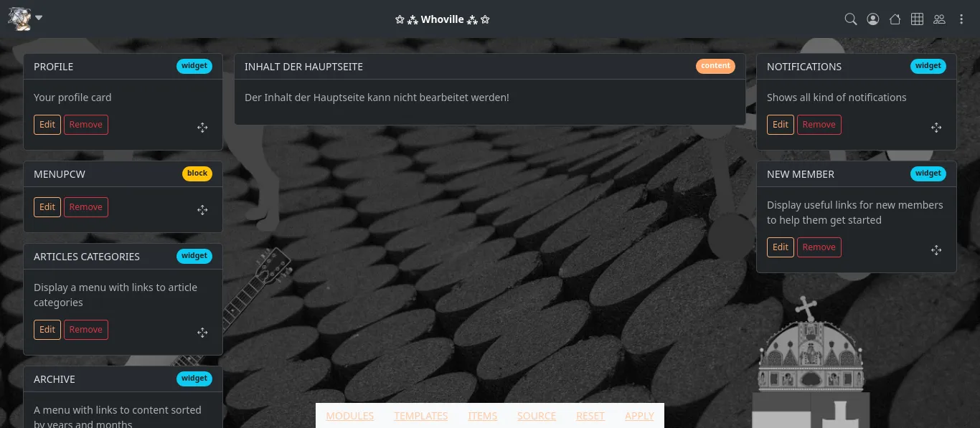This screenshot has width=980, height=428.
Task: Click the user account circle icon
Action: (873, 19)
